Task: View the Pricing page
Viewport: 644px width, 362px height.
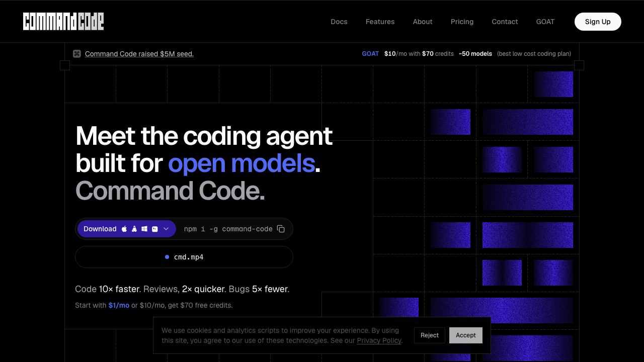Action: pyautogui.click(x=462, y=22)
